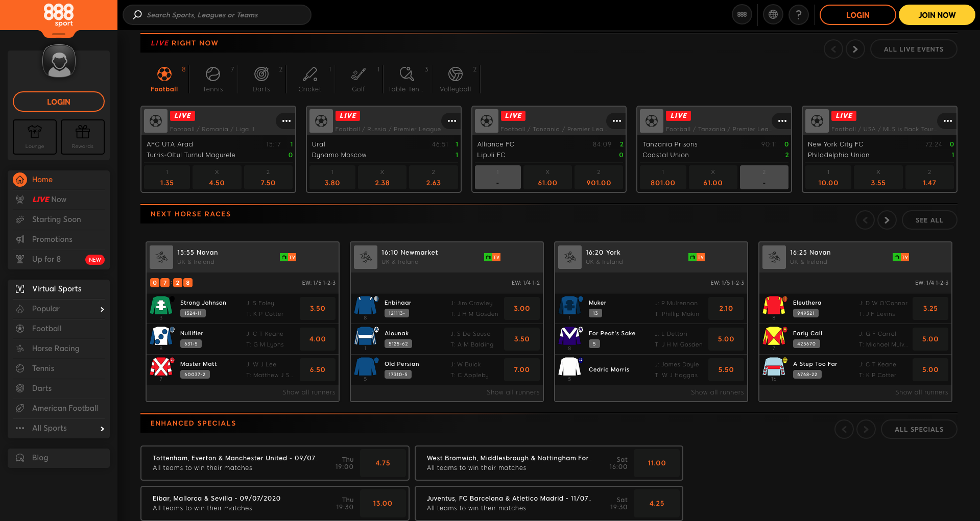Focus the Search Sports, Leagues or Teams field
The image size is (980, 521).
[217, 15]
